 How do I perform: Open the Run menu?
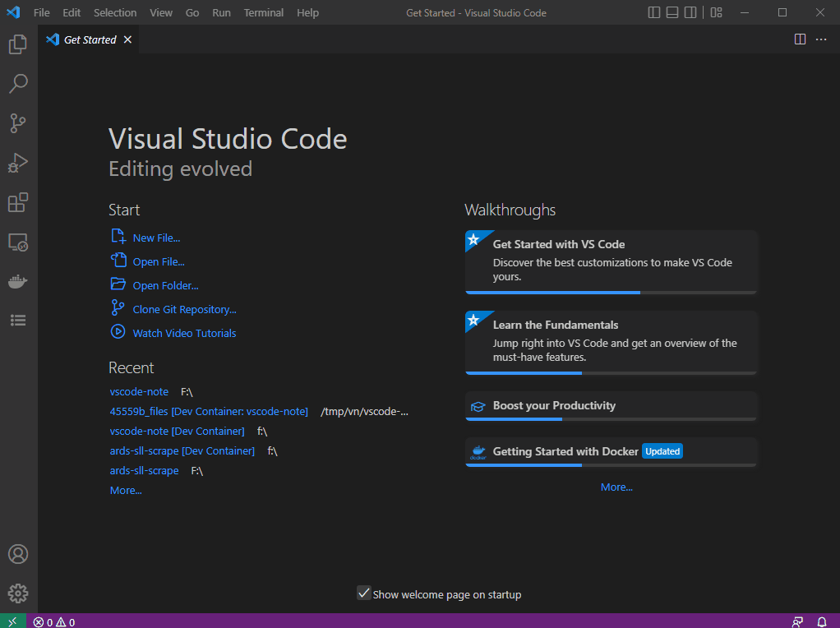coord(221,12)
